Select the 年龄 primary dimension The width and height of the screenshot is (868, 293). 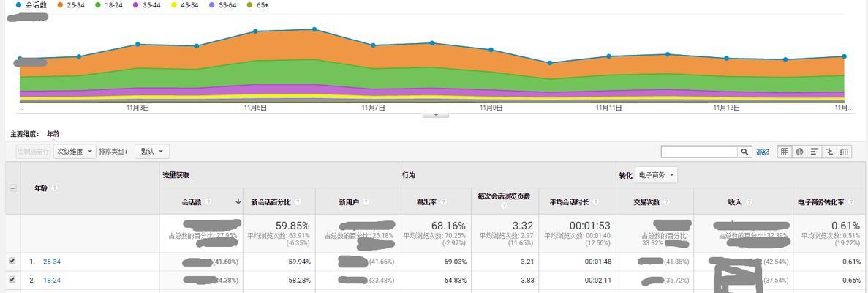click(x=53, y=134)
